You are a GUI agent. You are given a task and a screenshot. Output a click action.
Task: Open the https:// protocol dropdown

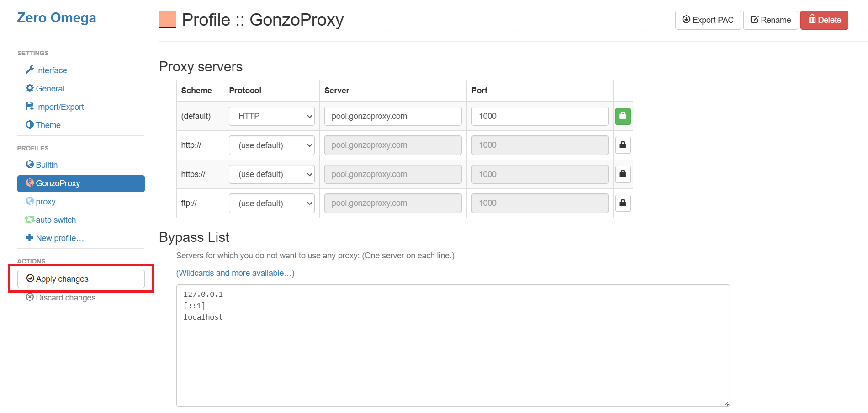[x=272, y=174]
